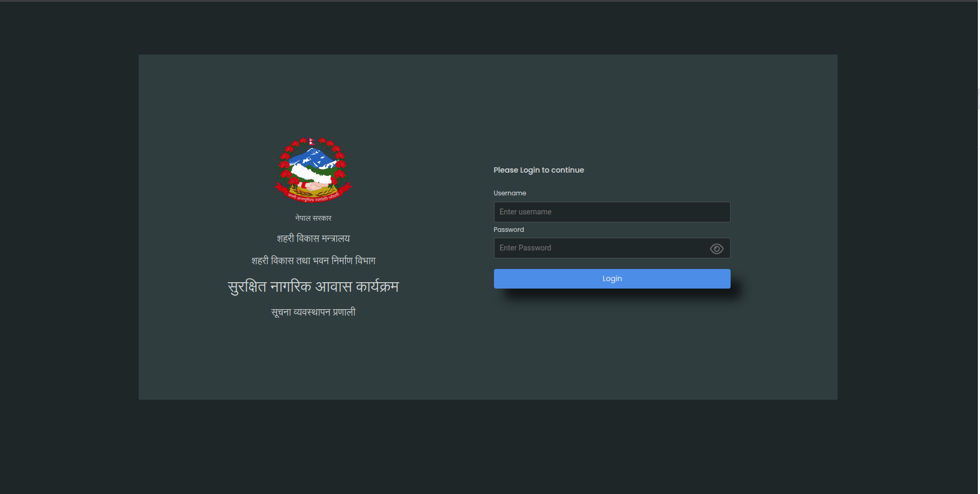Click the 'सुरक्षित नागरिक आवास कार्यक्रम' title

point(313,286)
